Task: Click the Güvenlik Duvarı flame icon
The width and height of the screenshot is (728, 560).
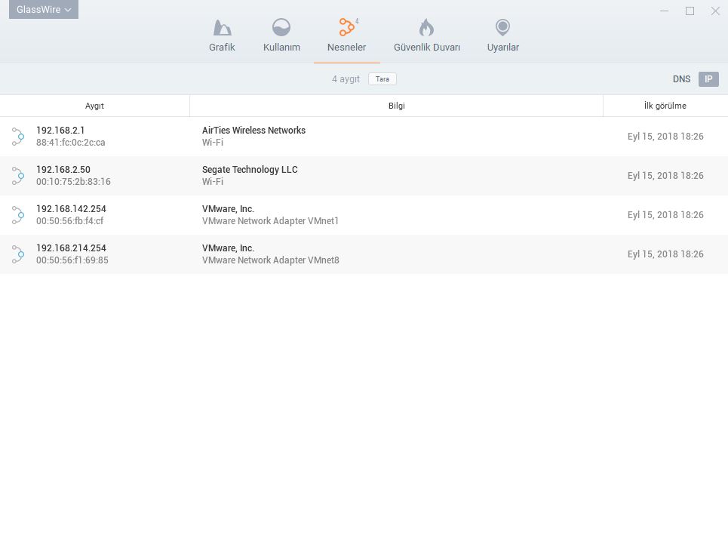Action: coord(426,27)
